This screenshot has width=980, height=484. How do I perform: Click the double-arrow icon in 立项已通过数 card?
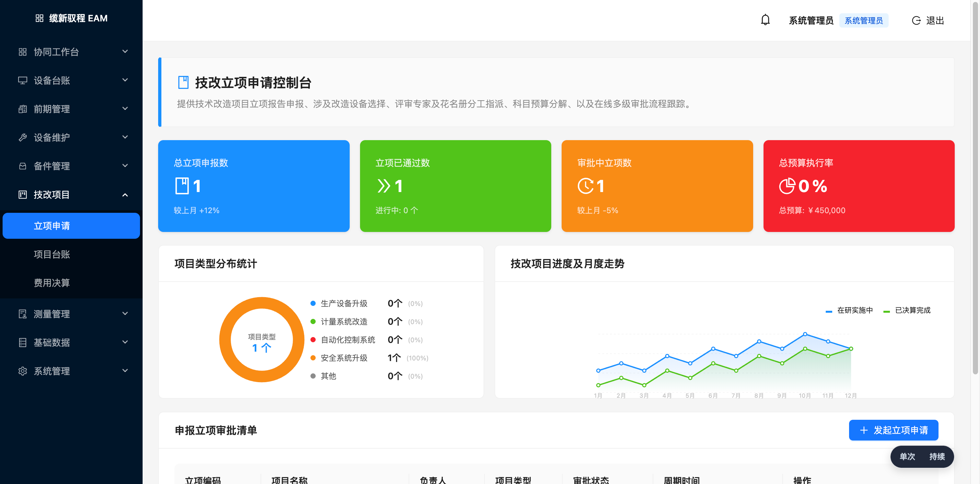click(383, 186)
